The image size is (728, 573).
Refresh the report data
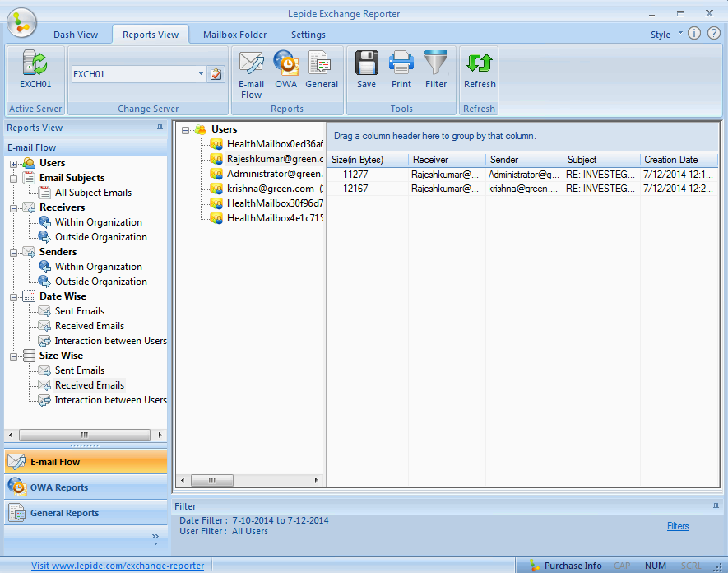(479, 63)
